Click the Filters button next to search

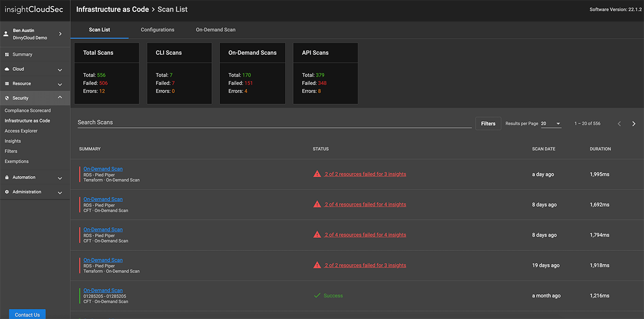point(488,124)
